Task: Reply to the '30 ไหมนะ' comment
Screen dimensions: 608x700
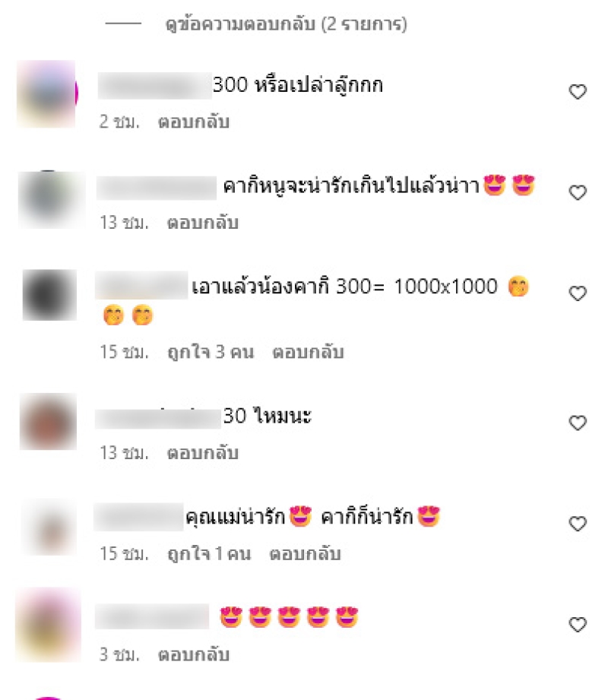Action: pos(203,453)
